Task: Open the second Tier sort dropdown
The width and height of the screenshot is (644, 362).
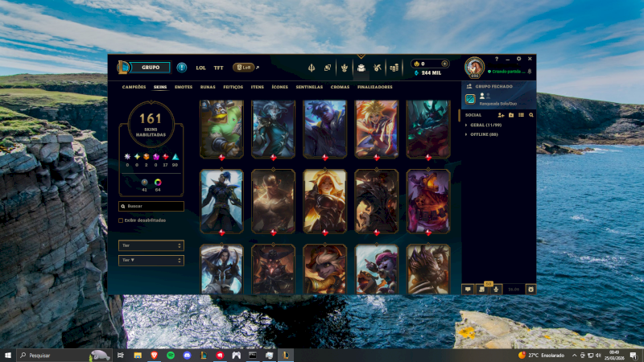Action: (x=151, y=260)
